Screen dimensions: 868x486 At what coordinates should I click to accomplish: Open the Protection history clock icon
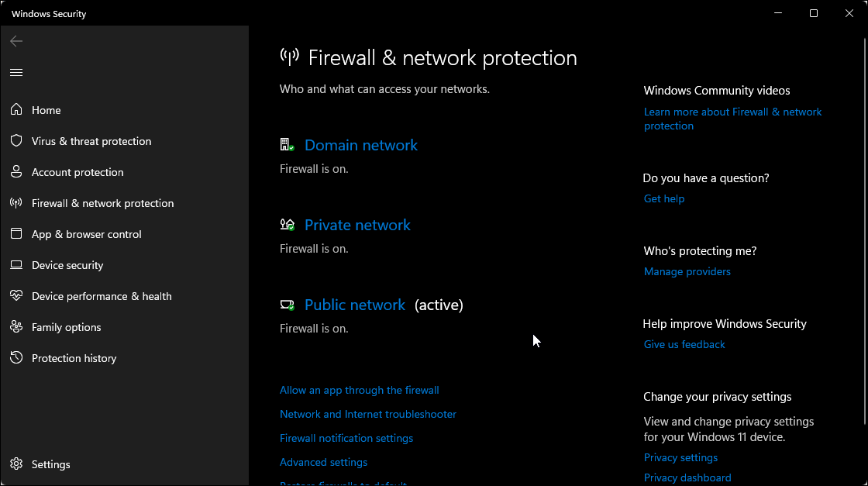pos(16,358)
